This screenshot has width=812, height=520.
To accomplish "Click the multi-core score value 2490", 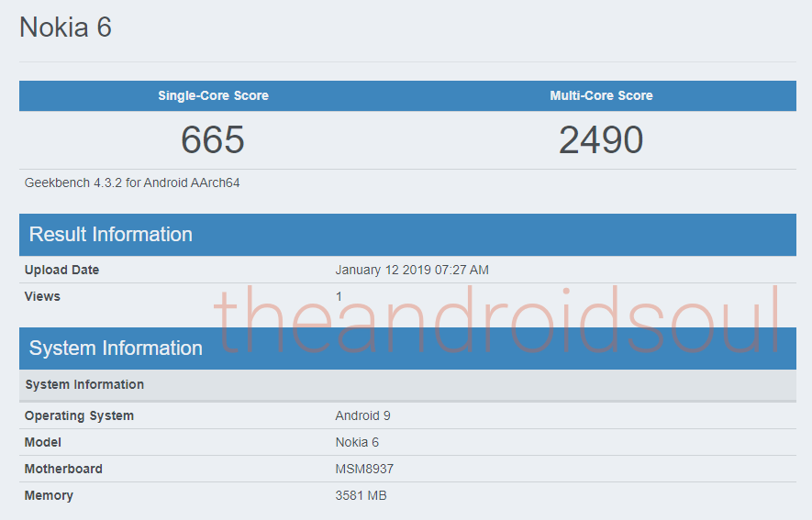I will (x=601, y=139).
